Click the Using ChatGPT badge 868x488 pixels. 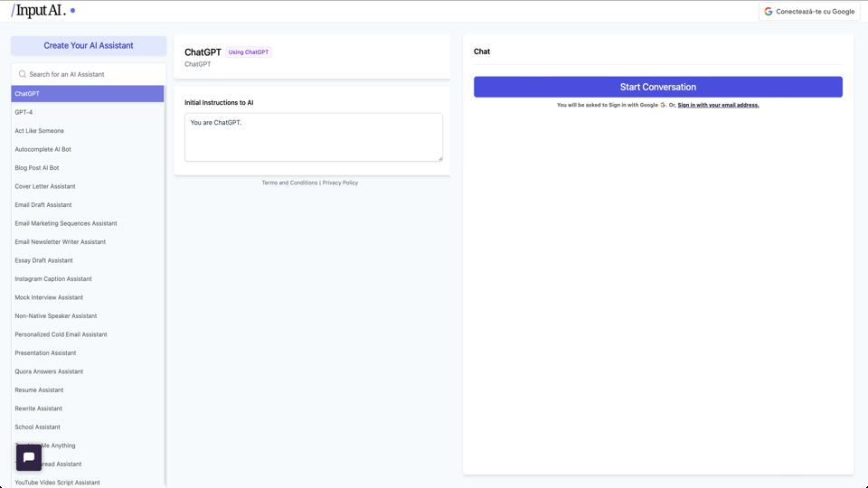pos(249,52)
